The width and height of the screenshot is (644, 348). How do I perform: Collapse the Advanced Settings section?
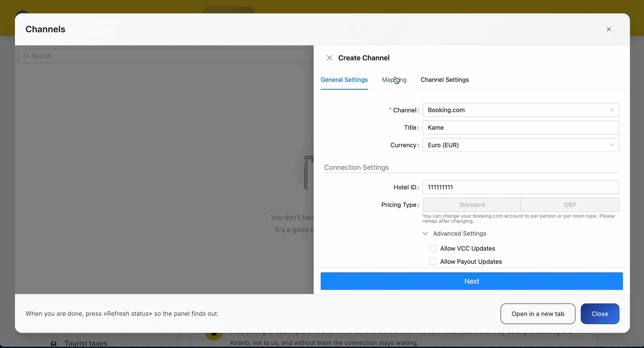coord(455,234)
